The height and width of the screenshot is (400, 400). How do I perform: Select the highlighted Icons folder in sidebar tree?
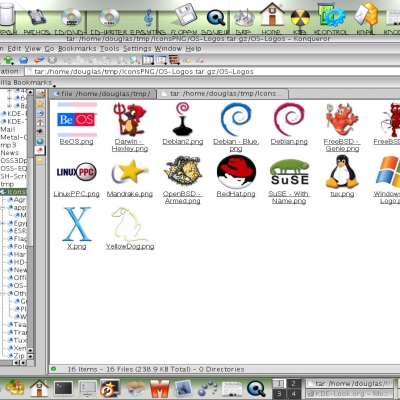(14, 192)
